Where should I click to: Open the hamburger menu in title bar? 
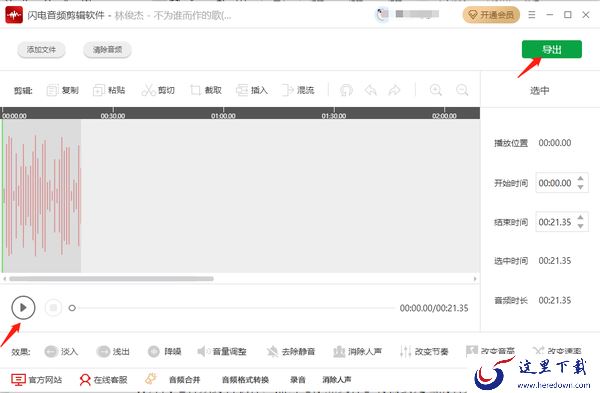(532, 15)
